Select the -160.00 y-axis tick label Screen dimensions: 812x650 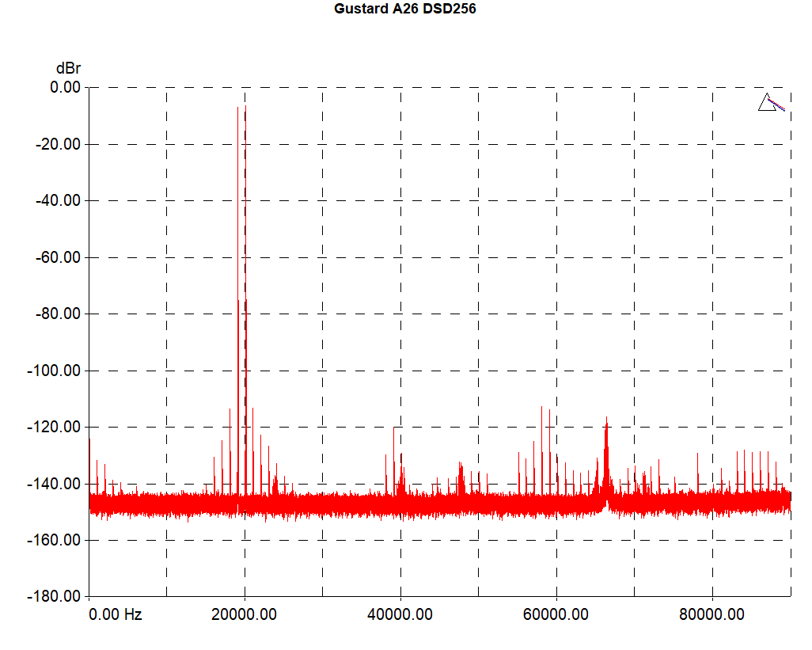[x=52, y=540]
